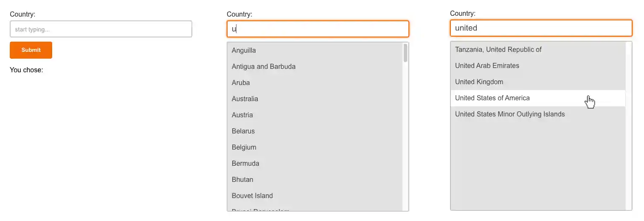Click the empty Country field with placeholder text
644x221 pixels.
click(x=101, y=29)
